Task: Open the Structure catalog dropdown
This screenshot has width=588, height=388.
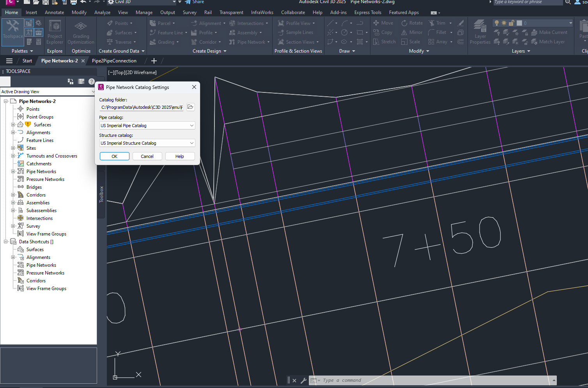Action: pos(147,143)
